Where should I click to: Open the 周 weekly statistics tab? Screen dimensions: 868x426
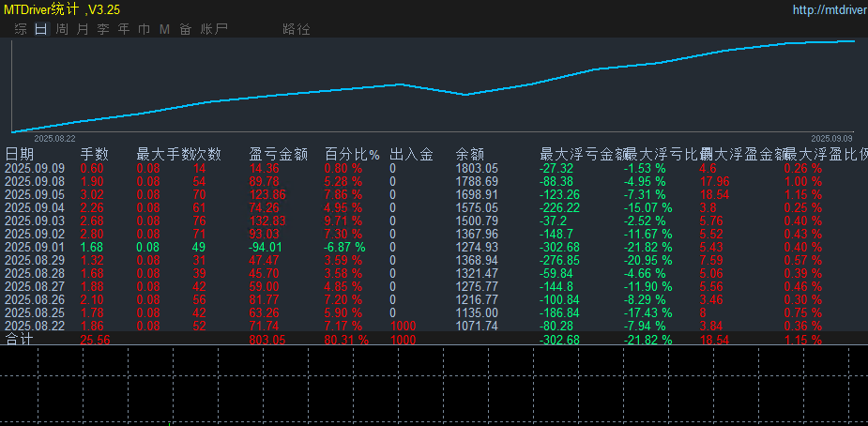62,29
